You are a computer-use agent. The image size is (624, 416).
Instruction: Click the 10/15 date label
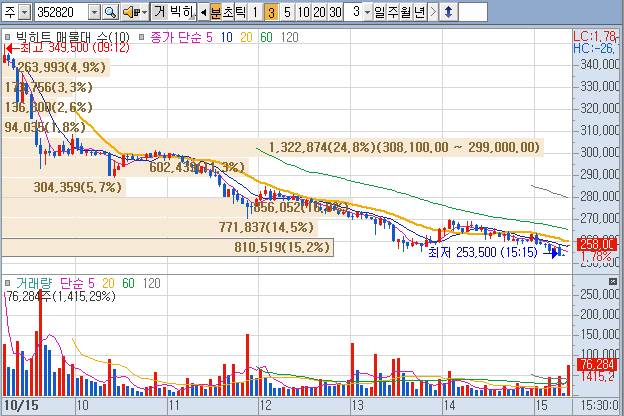click(21, 406)
